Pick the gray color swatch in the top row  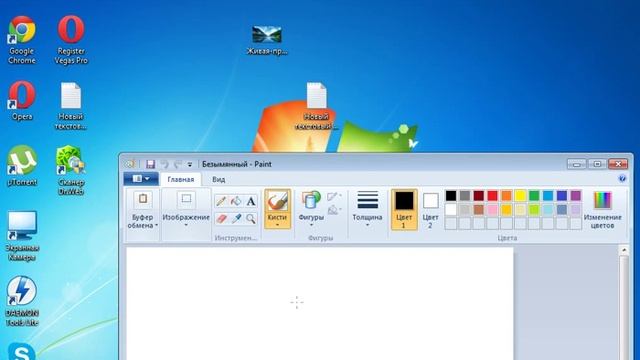tap(465, 196)
